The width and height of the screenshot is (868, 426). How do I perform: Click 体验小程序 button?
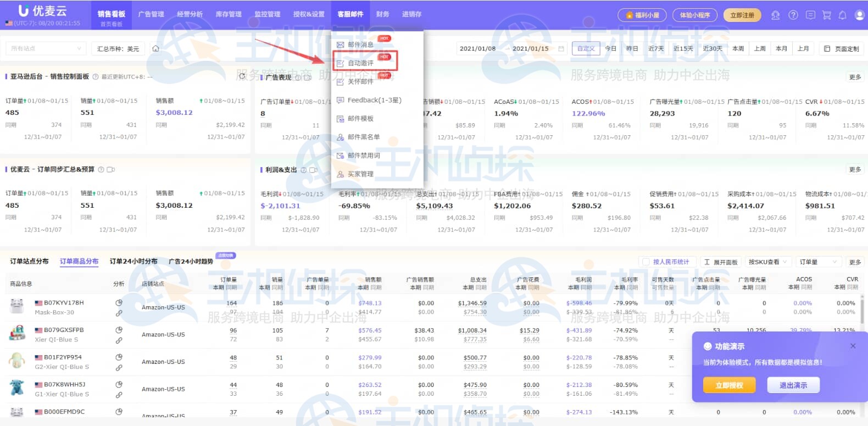point(694,15)
